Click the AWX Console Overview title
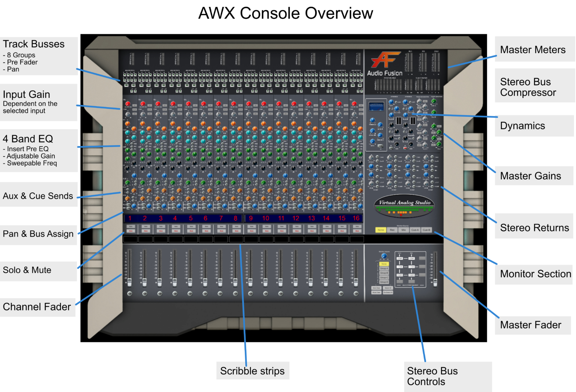This screenshot has height=392, width=576. [286, 13]
